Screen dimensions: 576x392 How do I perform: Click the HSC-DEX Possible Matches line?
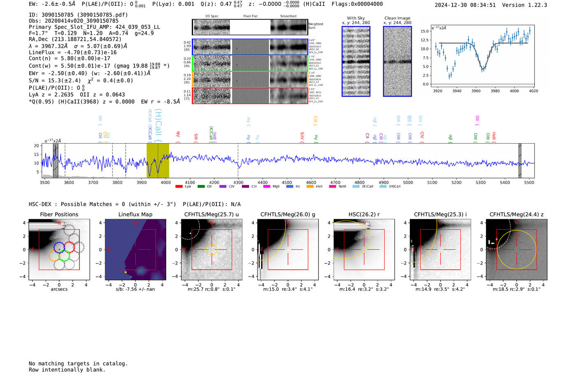pyautogui.click(x=135, y=204)
